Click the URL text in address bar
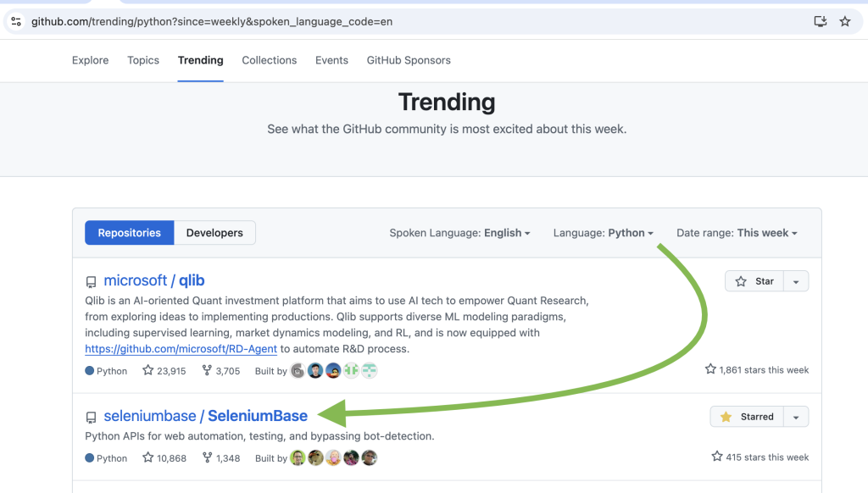This screenshot has height=493, width=868. [x=211, y=21]
